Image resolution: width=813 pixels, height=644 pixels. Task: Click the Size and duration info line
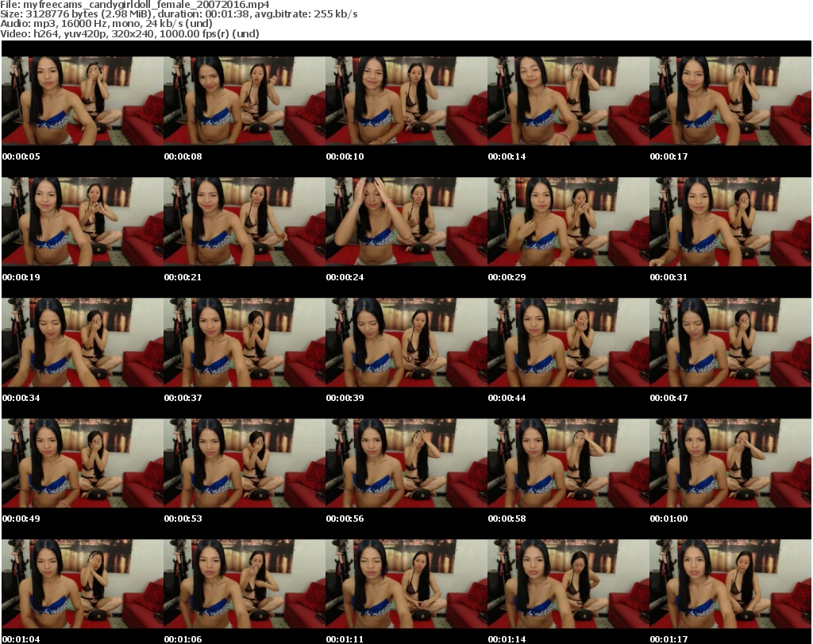179,14
